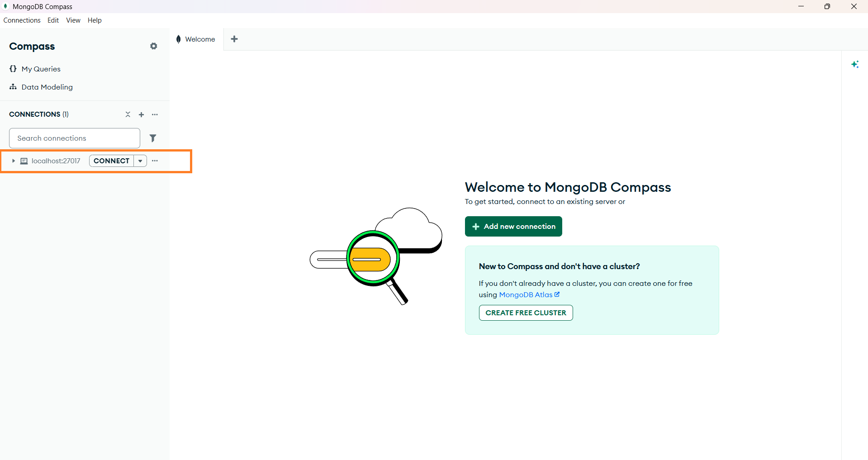Collapse all connections in the sidebar

coord(128,114)
